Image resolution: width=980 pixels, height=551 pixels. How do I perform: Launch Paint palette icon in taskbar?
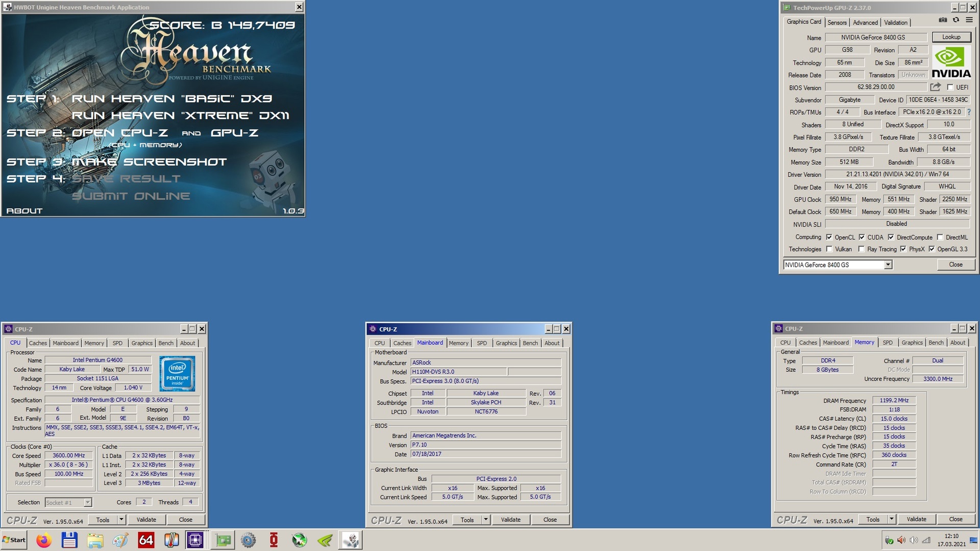click(x=120, y=540)
